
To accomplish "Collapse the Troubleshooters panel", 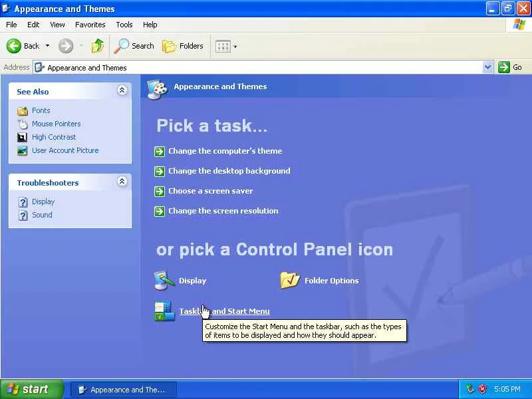I will tap(122, 181).
